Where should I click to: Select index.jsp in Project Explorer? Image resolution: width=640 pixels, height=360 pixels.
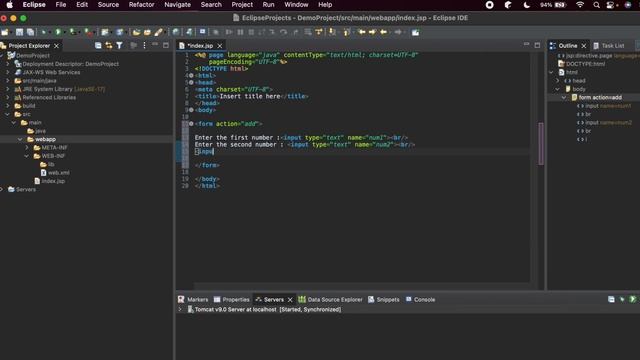[x=49, y=181]
